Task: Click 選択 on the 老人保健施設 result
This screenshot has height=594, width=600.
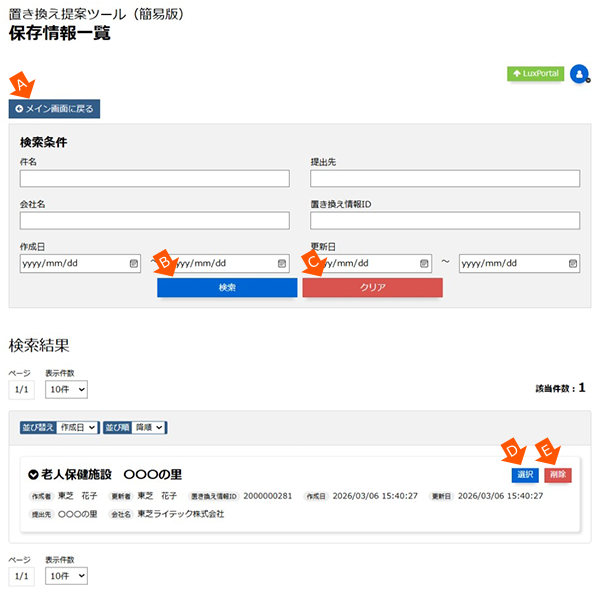Action: (525, 474)
